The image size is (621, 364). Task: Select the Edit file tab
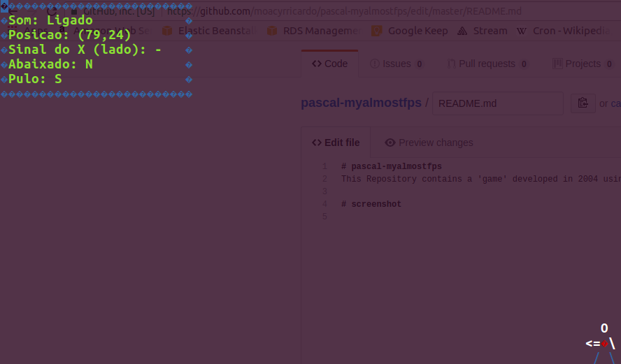click(x=336, y=143)
